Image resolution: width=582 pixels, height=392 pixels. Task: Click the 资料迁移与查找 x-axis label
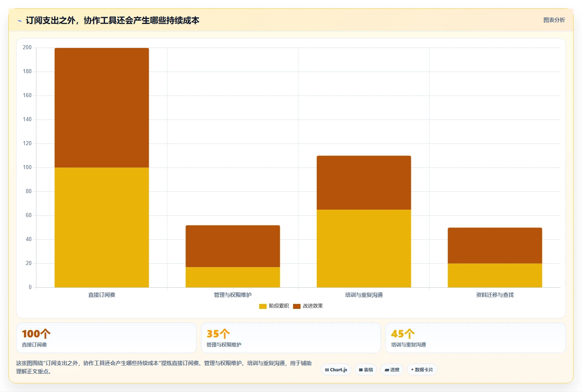pos(495,295)
